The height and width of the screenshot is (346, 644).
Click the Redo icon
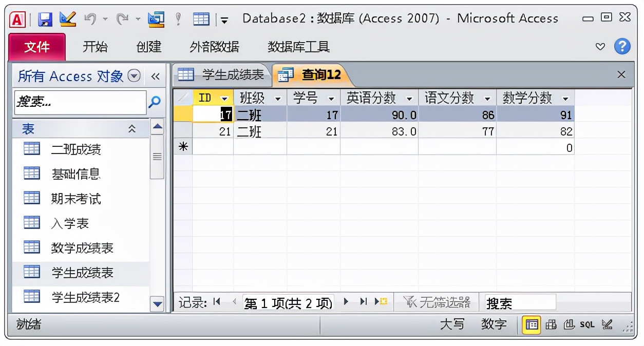pos(122,18)
